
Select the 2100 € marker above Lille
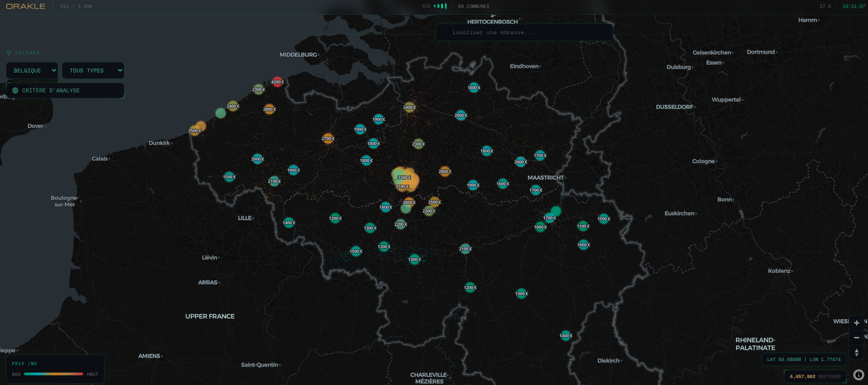pos(274,181)
